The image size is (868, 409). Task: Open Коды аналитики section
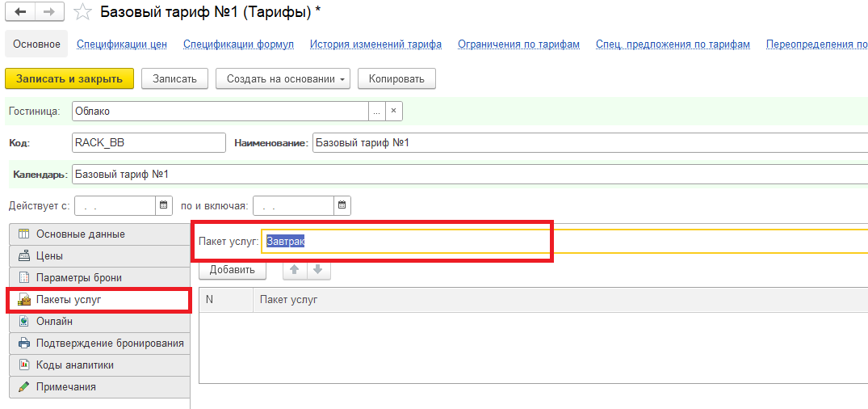99,365
